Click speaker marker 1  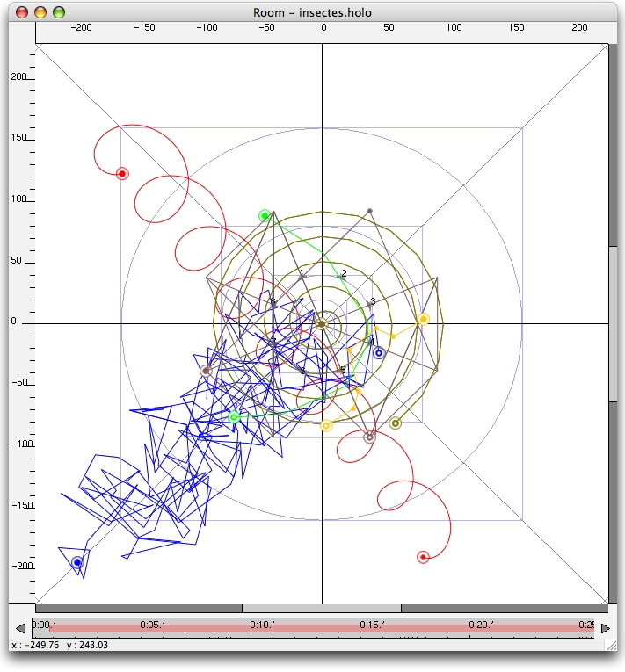[302, 275]
